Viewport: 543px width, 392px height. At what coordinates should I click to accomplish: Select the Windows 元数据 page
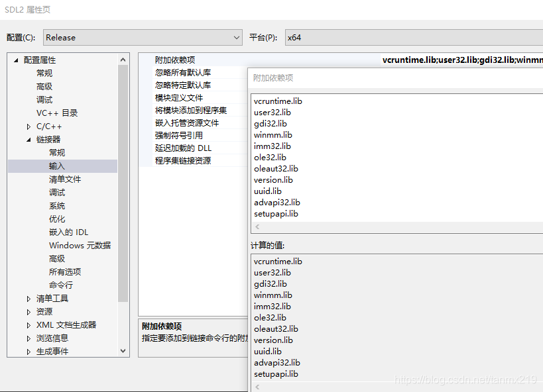tap(80, 245)
